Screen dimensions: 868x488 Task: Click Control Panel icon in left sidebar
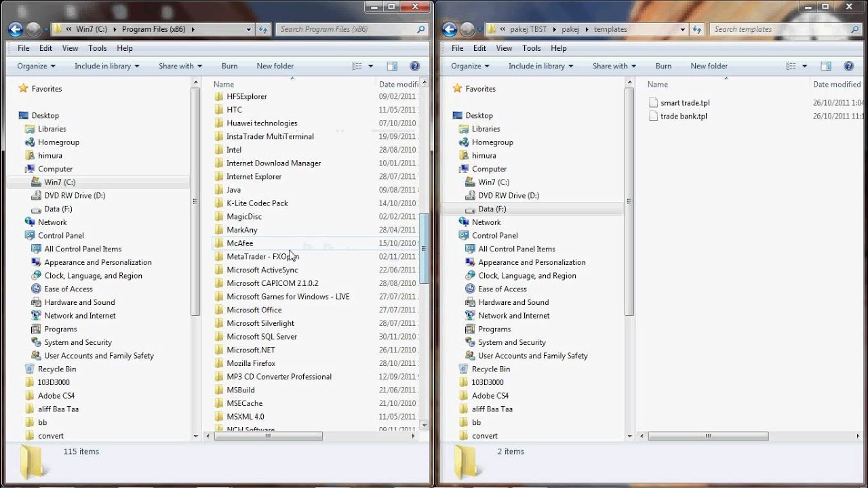click(30, 235)
